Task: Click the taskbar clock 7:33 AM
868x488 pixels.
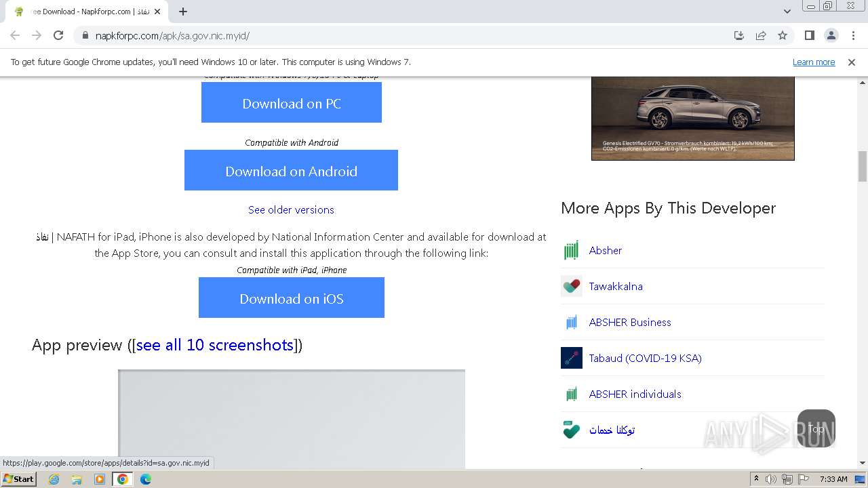Action: [x=833, y=479]
